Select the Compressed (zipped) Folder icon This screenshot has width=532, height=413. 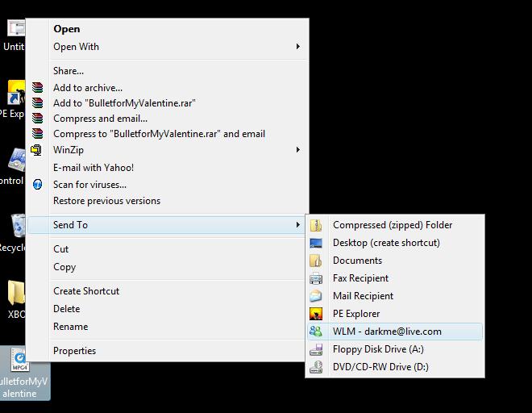coord(317,226)
